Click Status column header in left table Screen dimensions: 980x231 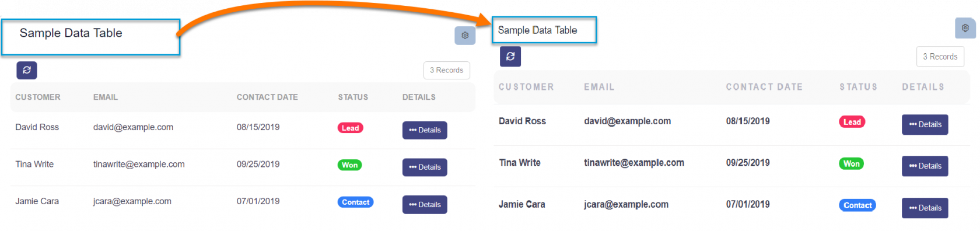[353, 97]
